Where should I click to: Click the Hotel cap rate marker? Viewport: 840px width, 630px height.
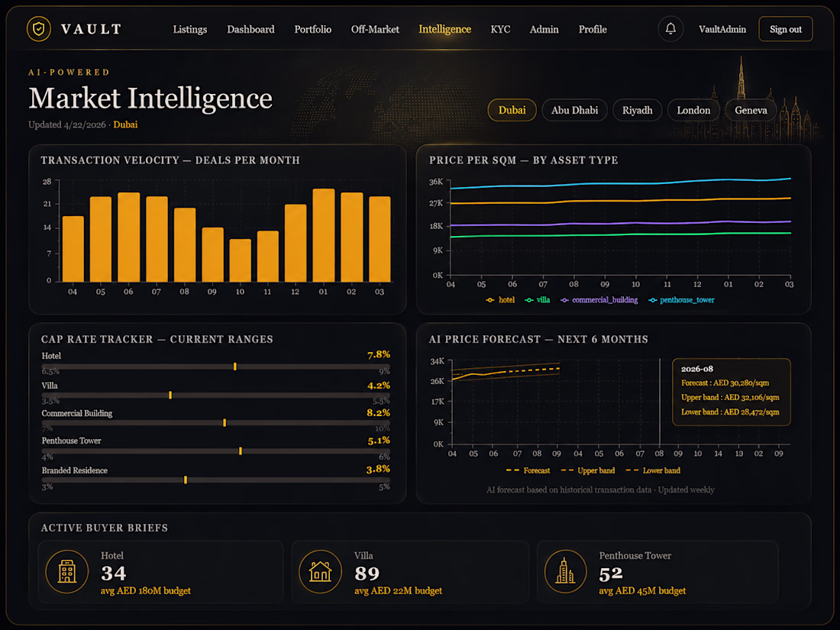coord(235,367)
